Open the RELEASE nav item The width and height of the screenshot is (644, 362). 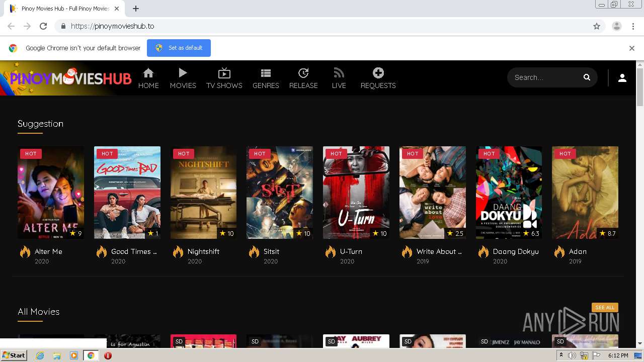click(x=303, y=79)
